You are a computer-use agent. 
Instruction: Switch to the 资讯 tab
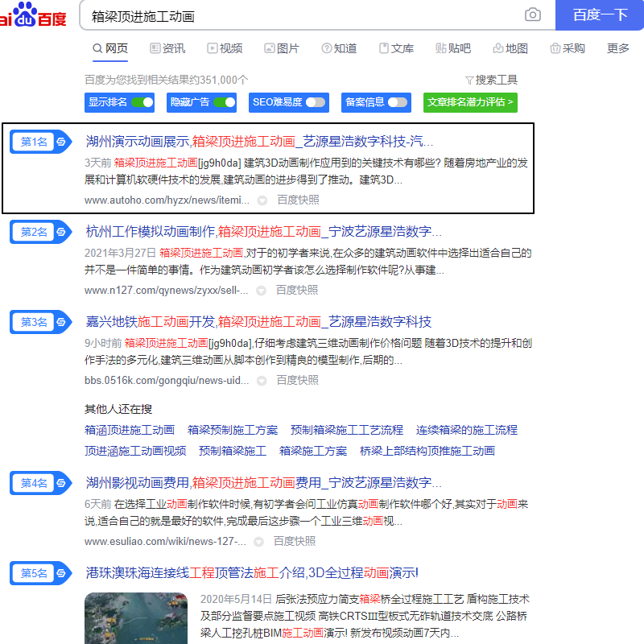pyautogui.click(x=167, y=48)
